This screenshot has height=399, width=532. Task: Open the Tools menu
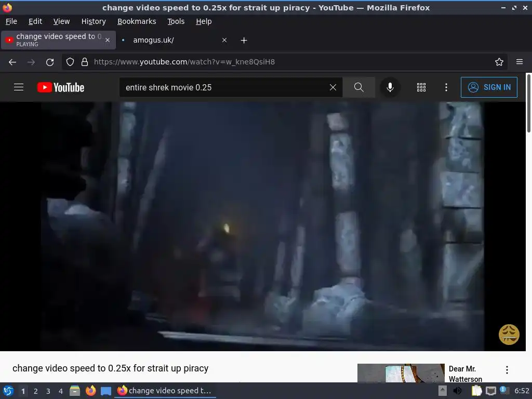[x=176, y=21]
